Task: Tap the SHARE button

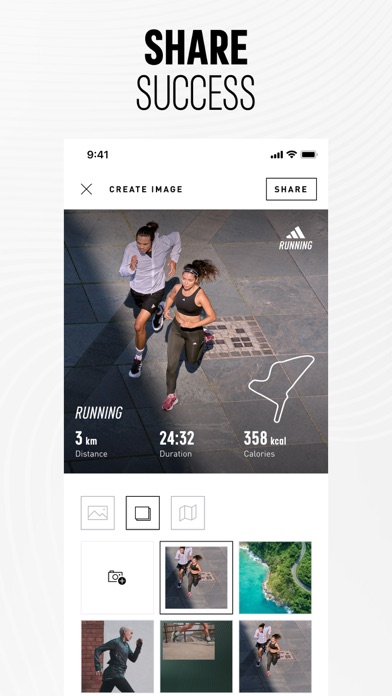Action: pos(291,189)
